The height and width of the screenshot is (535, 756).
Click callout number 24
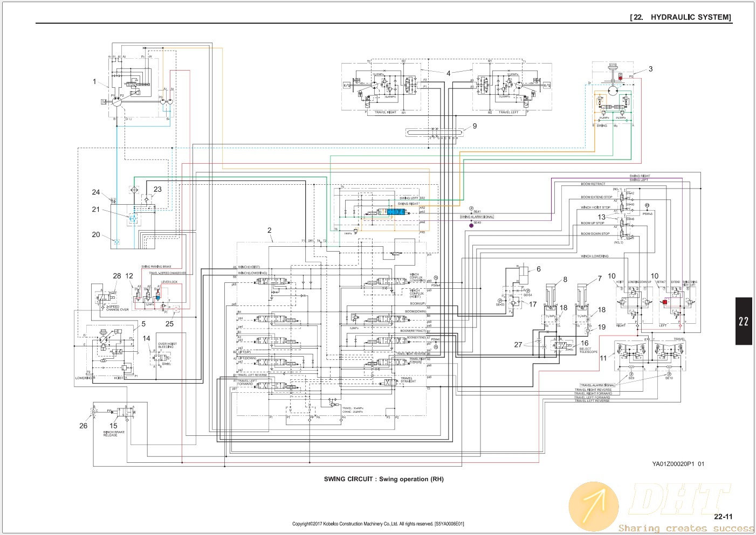click(x=96, y=192)
